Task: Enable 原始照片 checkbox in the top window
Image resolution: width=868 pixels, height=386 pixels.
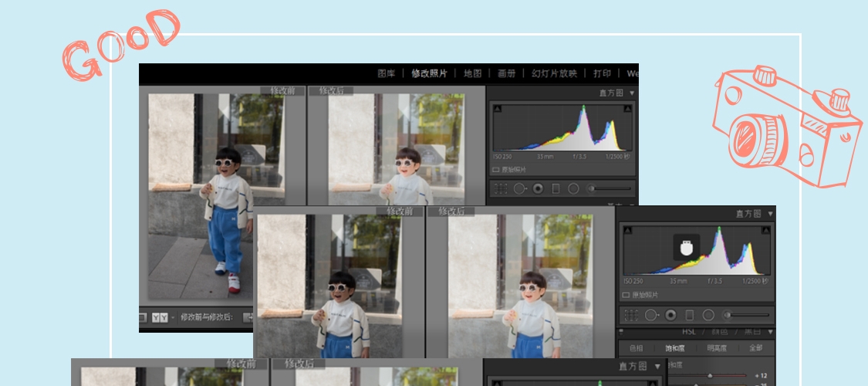Action: [x=496, y=169]
